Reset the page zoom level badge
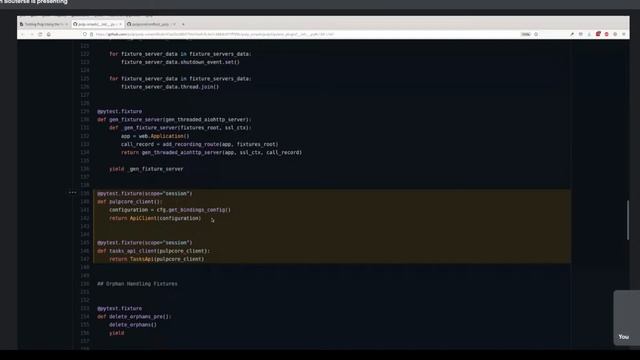640x360 pixels. [526, 34]
